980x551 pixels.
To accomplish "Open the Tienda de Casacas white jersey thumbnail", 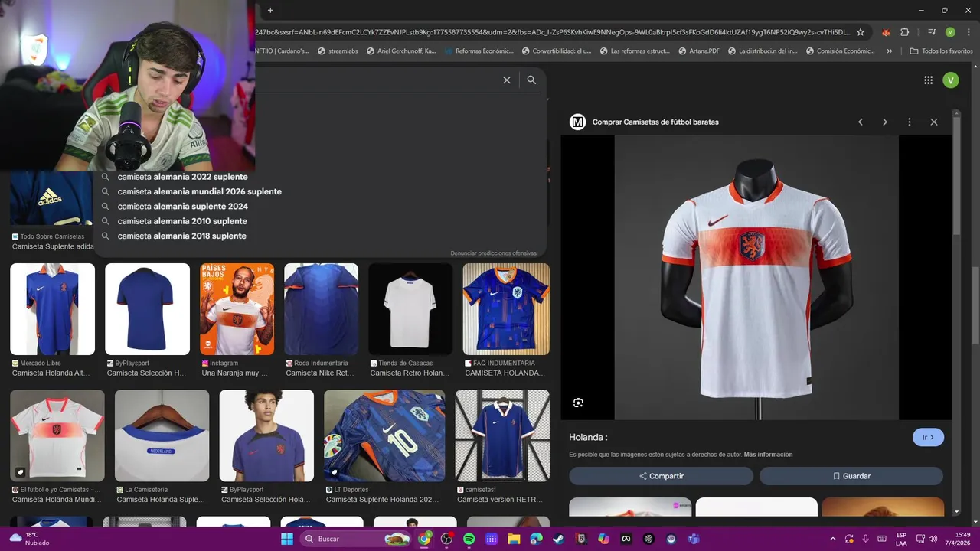I will click(x=410, y=309).
